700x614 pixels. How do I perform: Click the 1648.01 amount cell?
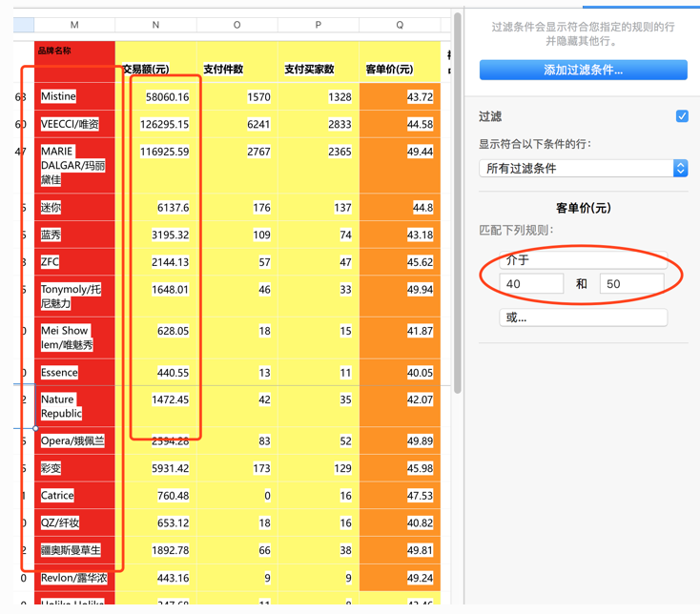pos(155,297)
